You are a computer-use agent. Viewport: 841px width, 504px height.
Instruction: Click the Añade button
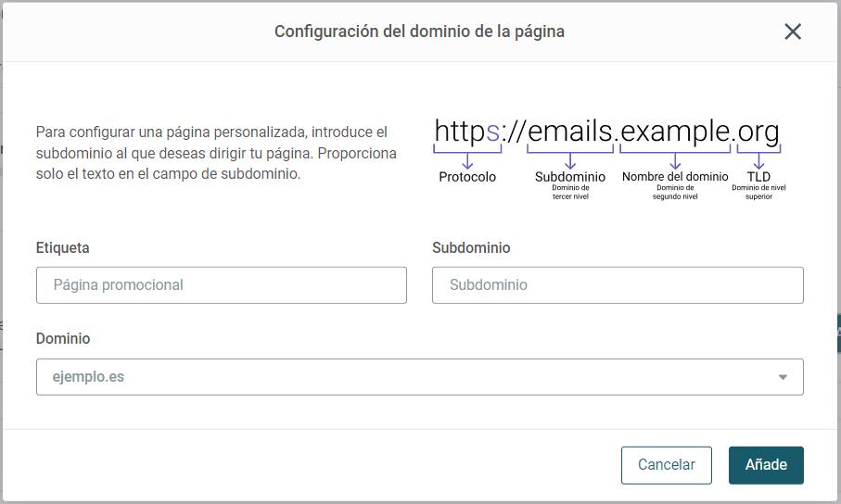point(766,465)
